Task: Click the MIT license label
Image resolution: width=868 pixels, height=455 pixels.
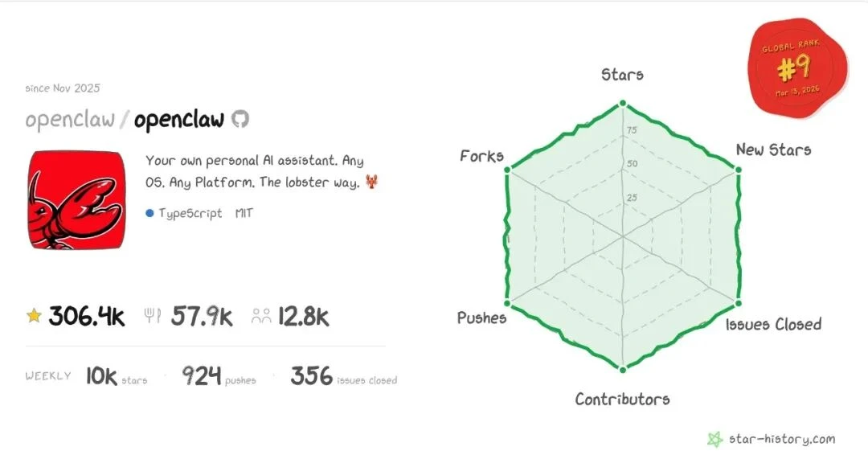Action: tap(244, 213)
